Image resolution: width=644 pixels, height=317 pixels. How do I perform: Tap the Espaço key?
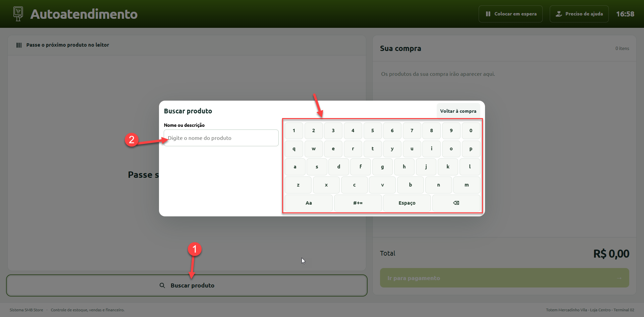(407, 203)
